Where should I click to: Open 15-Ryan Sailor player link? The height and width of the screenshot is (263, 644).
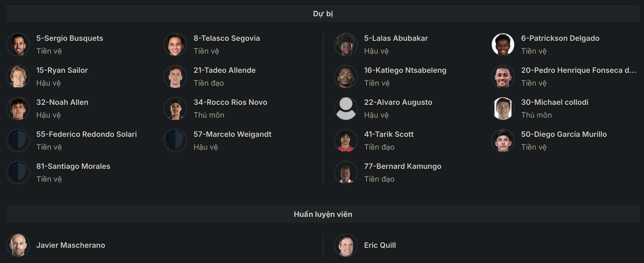[62, 70]
